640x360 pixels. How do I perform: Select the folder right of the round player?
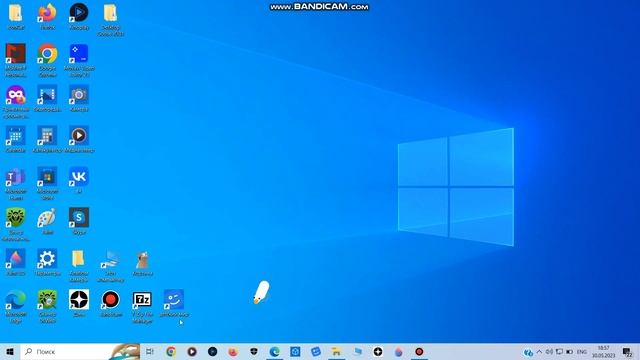[x=111, y=20]
